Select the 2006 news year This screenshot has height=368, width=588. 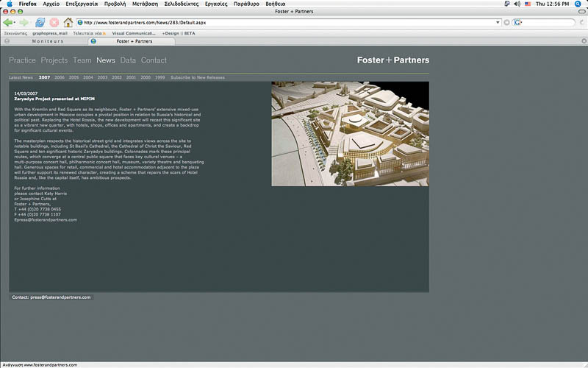60,77
